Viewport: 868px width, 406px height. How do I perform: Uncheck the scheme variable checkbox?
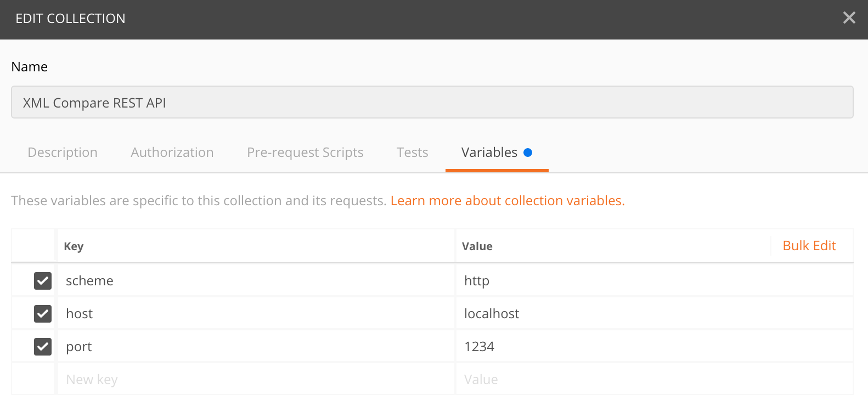43,281
